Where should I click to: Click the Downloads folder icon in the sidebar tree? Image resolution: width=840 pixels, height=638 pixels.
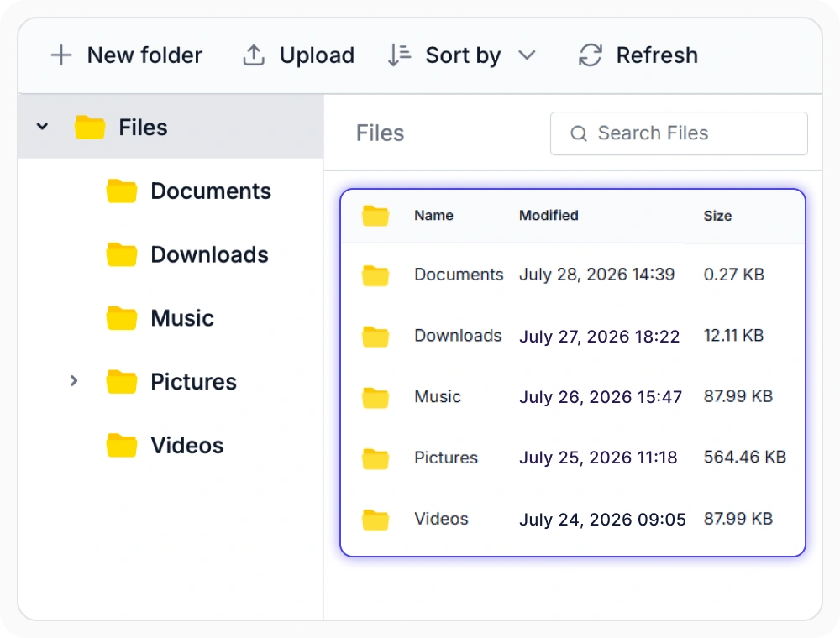pos(122,254)
